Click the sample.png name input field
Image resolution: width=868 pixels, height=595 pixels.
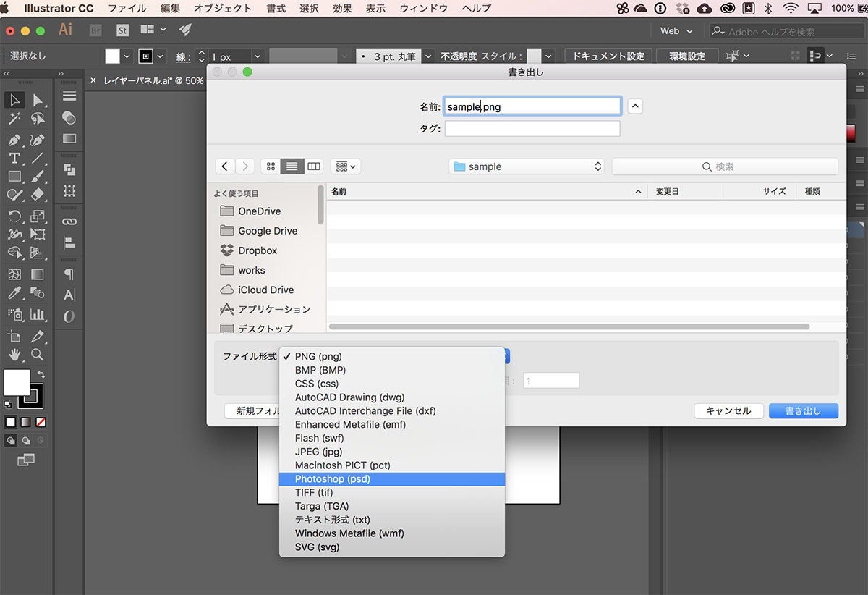click(x=532, y=106)
